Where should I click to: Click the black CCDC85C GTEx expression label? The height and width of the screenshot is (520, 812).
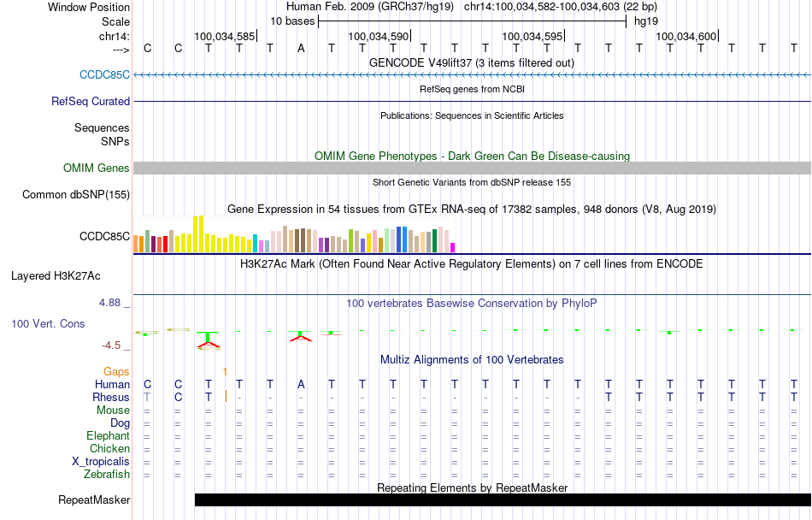point(104,236)
